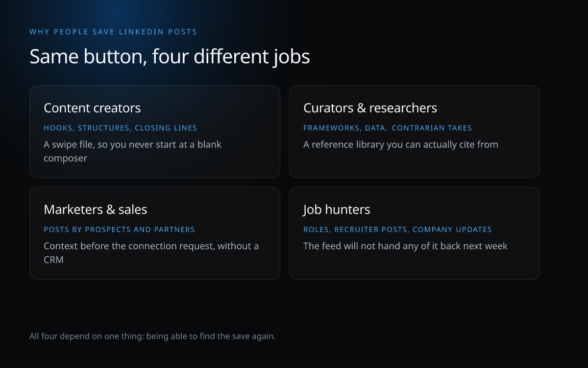Click 'Context before the connection request' text
Image resolution: width=588 pixels, height=368 pixels.
click(151, 253)
